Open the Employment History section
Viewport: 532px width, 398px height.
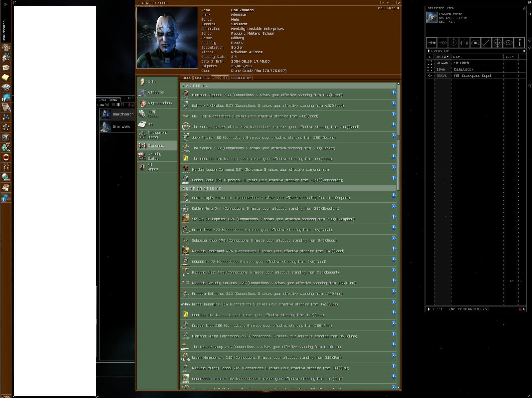pos(157,135)
